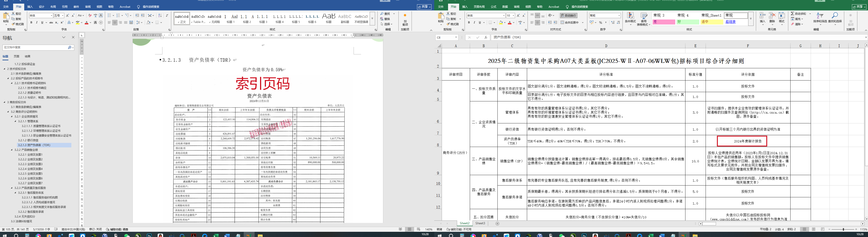Open the 数据 tab in Excel

pyautogui.click(x=505, y=7)
